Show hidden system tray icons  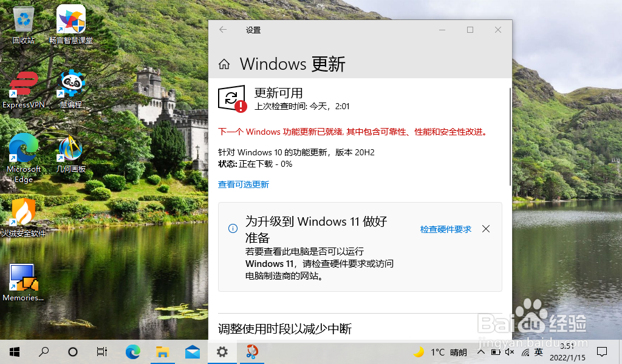pyautogui.click(x=481, y=352)
